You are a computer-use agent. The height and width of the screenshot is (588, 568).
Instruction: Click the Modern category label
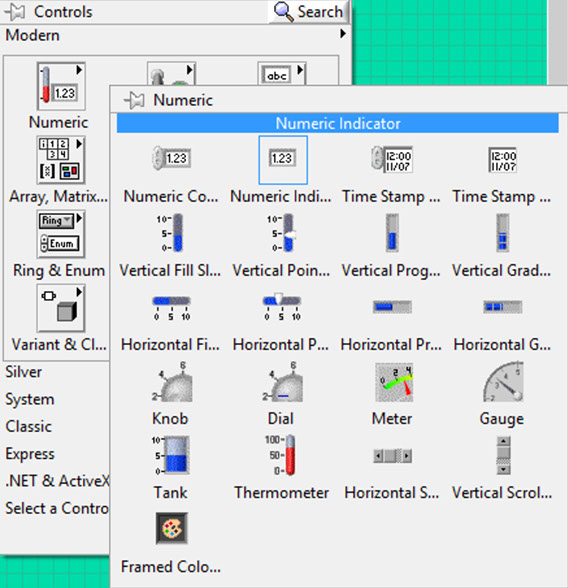point(32,35)
